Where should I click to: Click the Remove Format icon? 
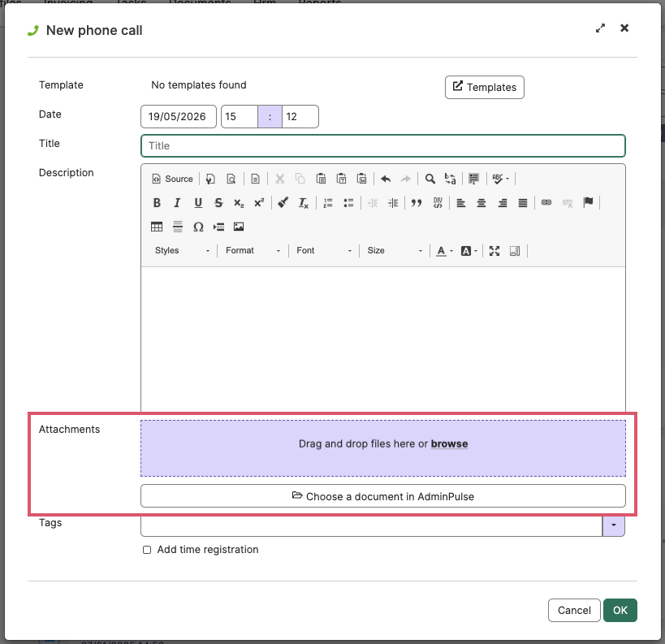[303, 203]
